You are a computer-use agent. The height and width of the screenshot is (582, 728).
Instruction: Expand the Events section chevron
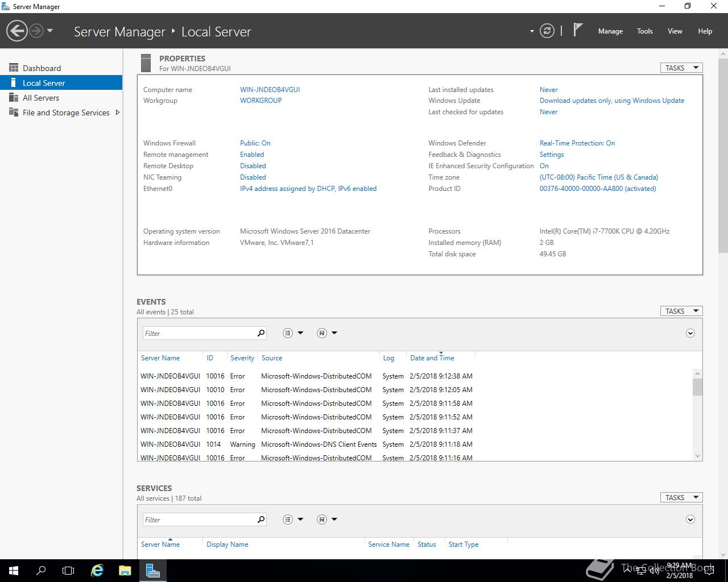(690, 333)
